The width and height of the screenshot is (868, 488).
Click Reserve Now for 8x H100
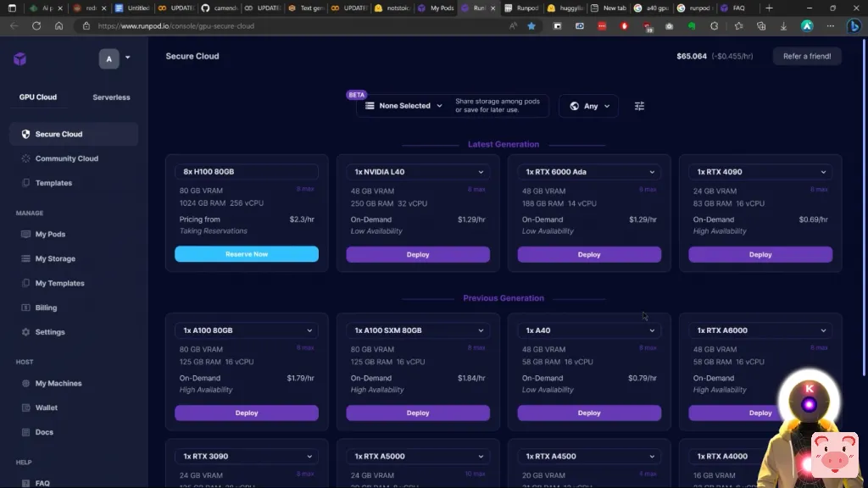click(247, 254)
